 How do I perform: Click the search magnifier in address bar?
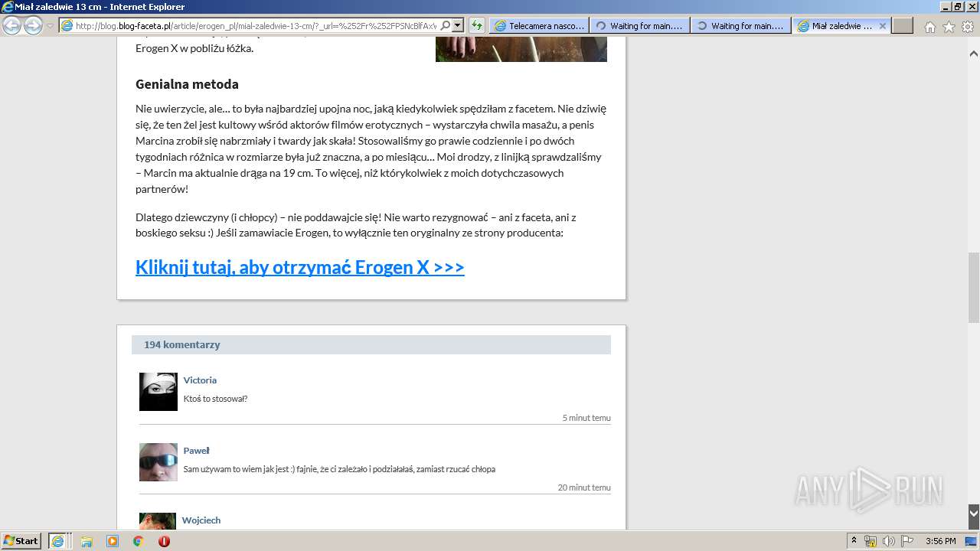446,25
